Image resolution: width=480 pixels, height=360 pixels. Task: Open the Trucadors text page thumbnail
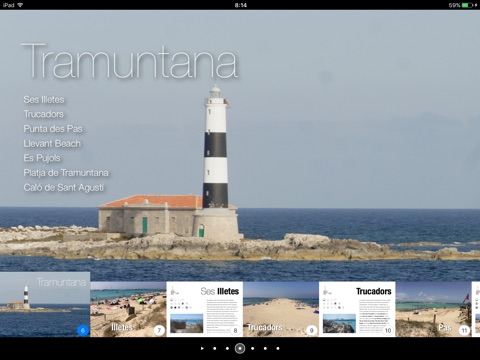point(357,309)
